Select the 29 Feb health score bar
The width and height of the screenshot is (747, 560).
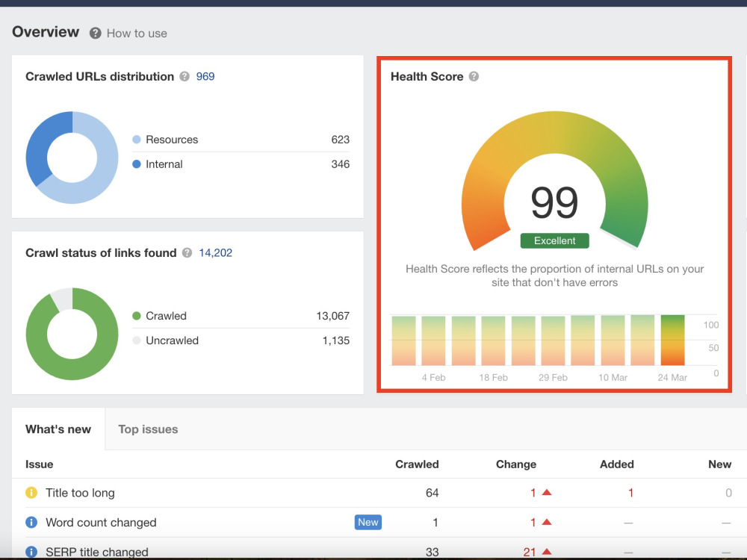point(553,340)
